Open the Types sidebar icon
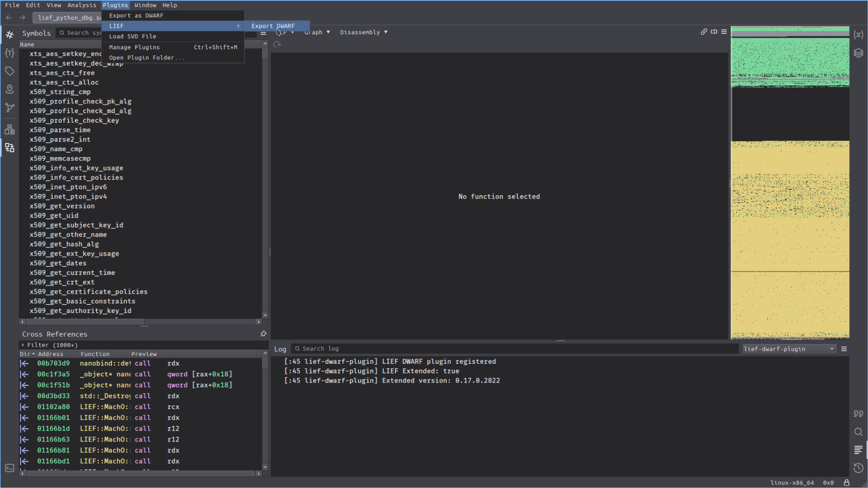This screenshot has height=488, width=868. 10,53
